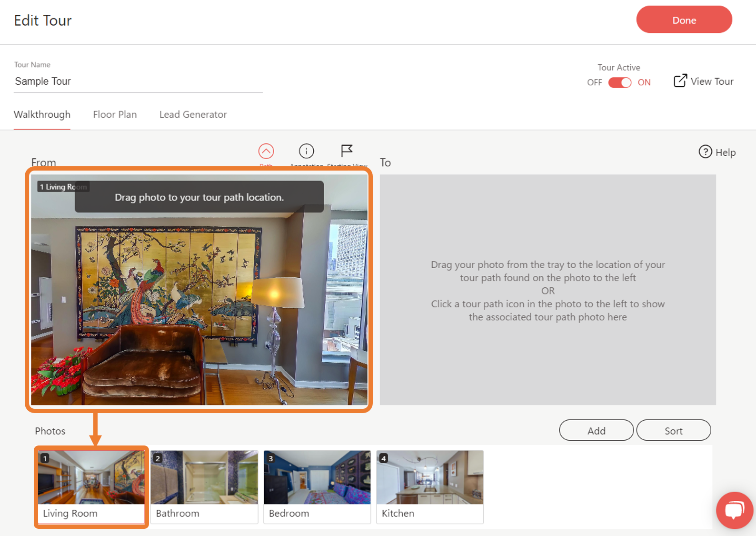The height and width of the screenshot is (536, 756).
Task: Select the Bathroom photo thumbnail
Action: [204, 478]
